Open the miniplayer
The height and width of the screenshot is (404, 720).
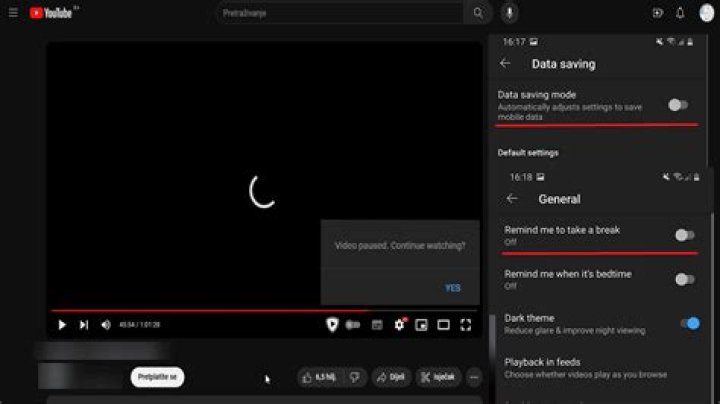(x=421, y=325)
